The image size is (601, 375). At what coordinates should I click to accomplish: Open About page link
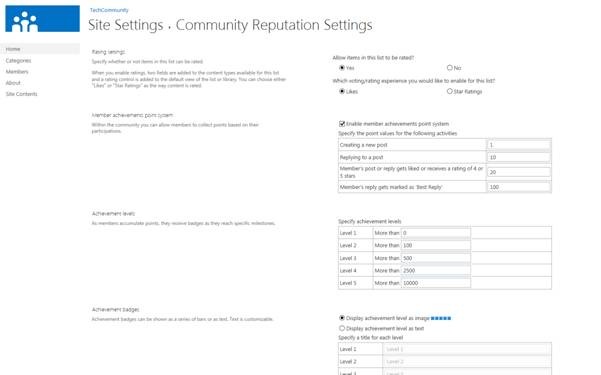pos(13,83)
